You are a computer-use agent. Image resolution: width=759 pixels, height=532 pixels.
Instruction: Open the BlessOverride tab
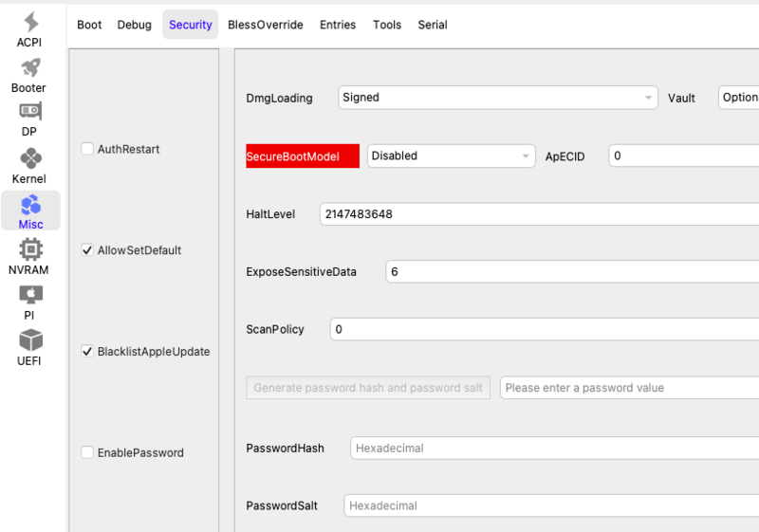[x=266, y=25]
